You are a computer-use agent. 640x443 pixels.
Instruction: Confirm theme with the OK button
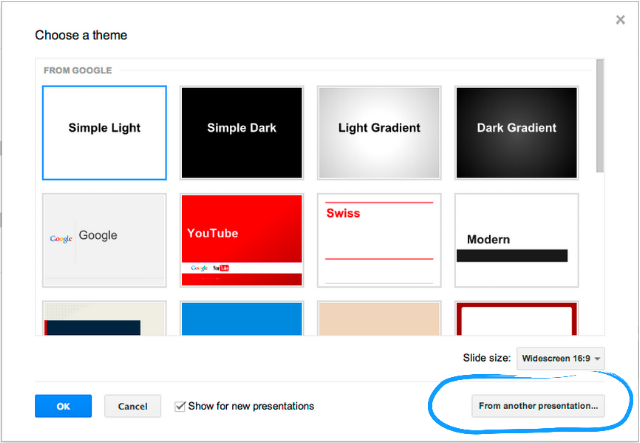(x=63, y=406)
